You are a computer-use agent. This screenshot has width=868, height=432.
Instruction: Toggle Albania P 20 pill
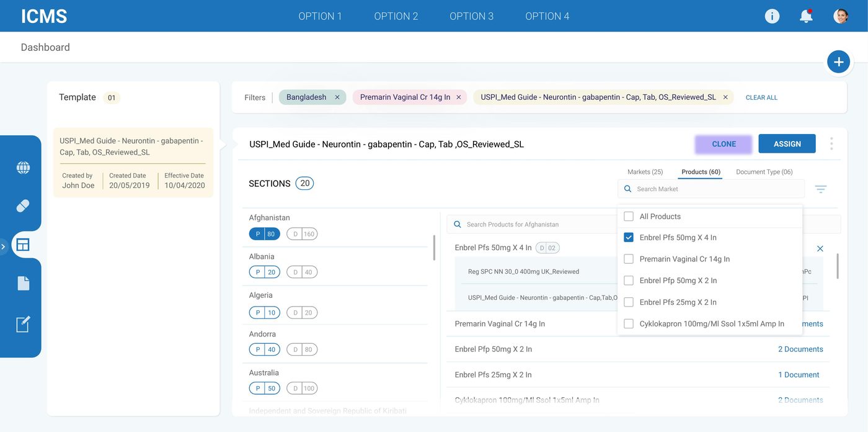point(265,272)
